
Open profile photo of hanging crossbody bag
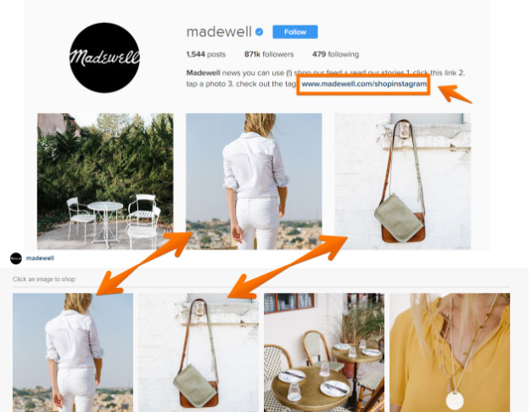pos(403,182)
